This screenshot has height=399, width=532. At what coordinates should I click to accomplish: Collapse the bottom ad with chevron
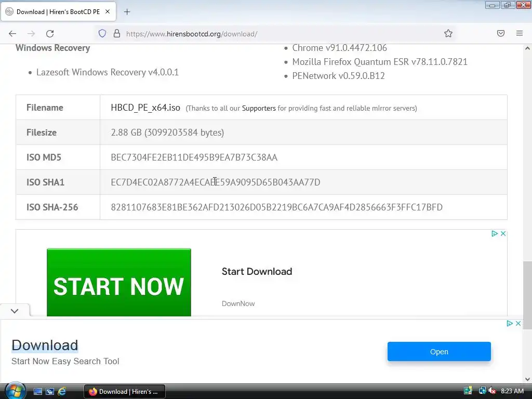tap(15, 311)
